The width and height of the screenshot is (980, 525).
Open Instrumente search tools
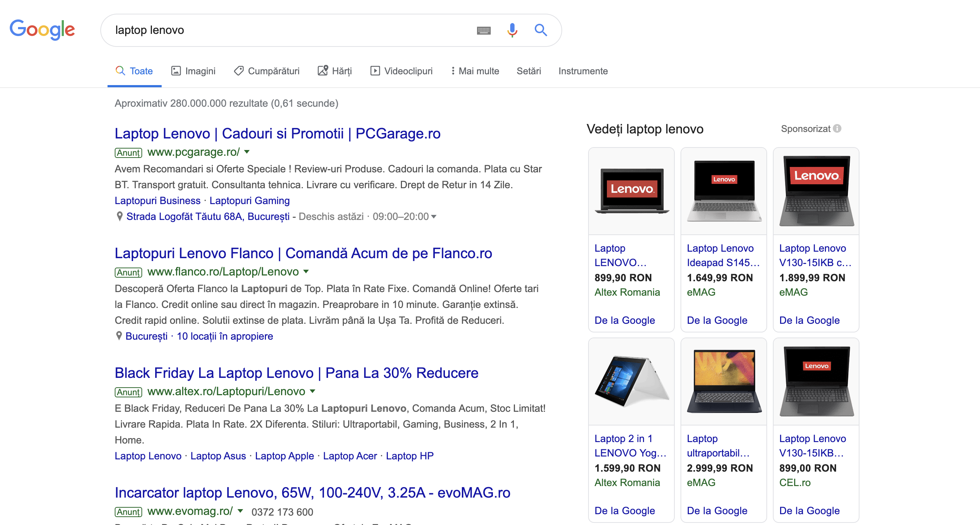[583, 71]
